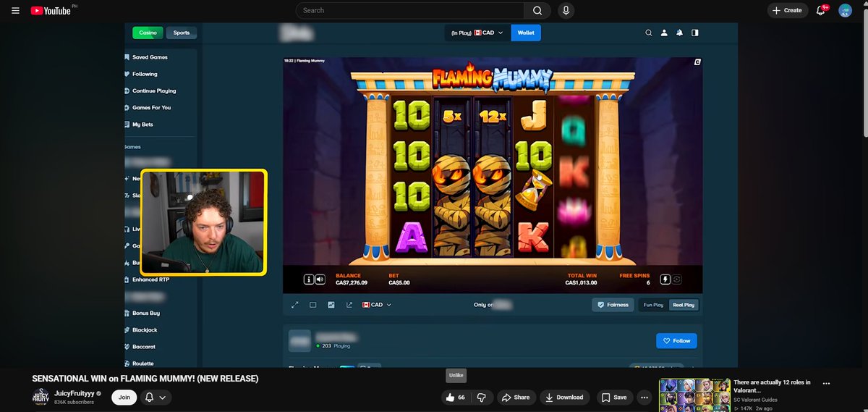Share the video

(x=515, y=397)
